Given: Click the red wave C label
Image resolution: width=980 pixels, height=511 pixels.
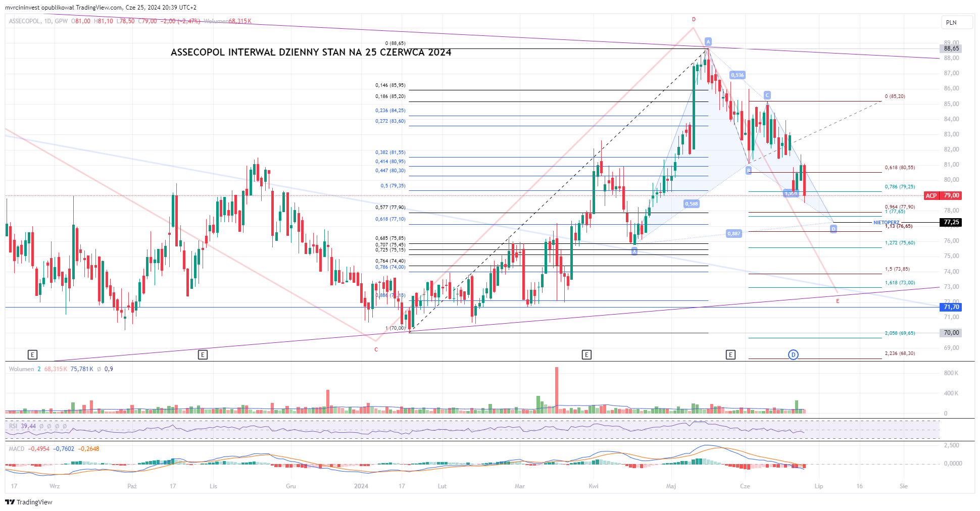Looking at the screenshot, I should click(x=376, y=349).
